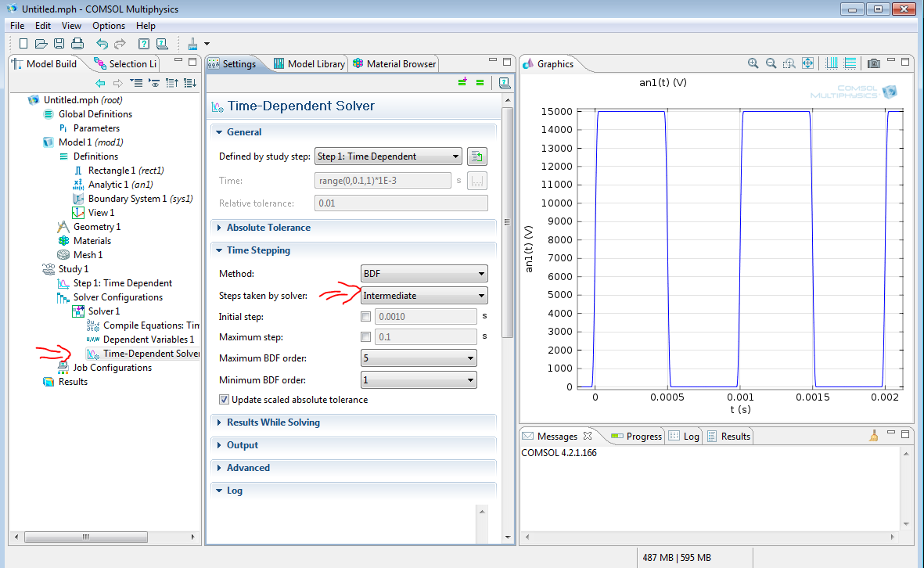
Task: Click the Print icon in toolbar
Action: [x=77, y=44]
